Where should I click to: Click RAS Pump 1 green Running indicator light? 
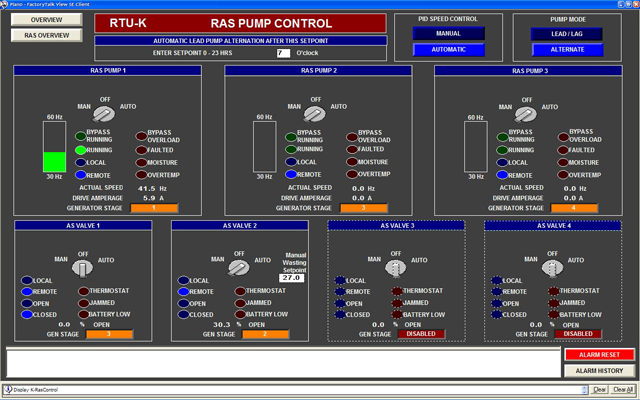click(x=81, y=149)
